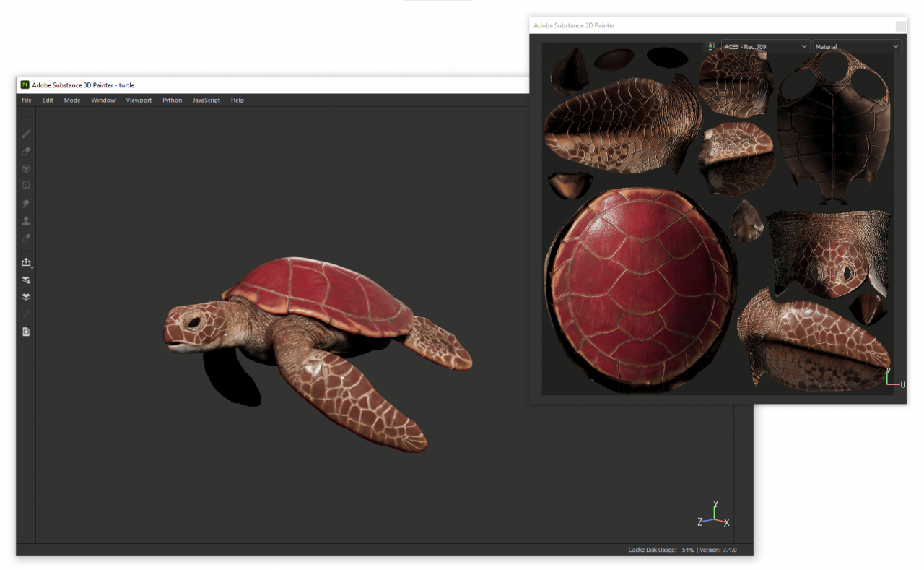This screenshot has width=924, height=570.
Task: Select the Smudge tool
Action: (x=26, y=204)
